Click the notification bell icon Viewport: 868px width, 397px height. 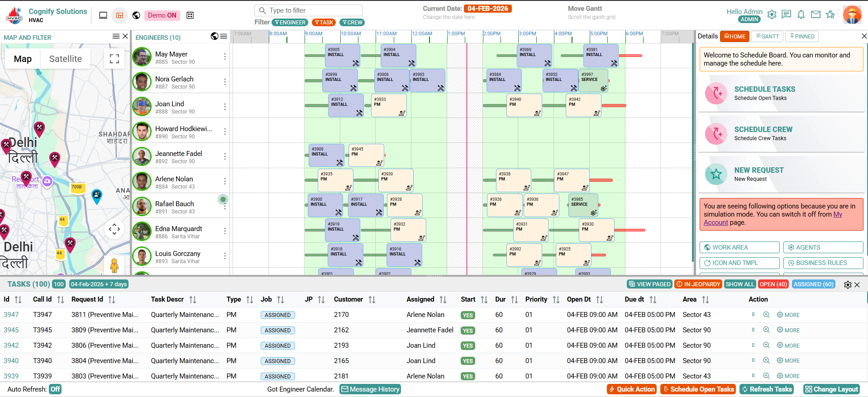tap(801, 14)
